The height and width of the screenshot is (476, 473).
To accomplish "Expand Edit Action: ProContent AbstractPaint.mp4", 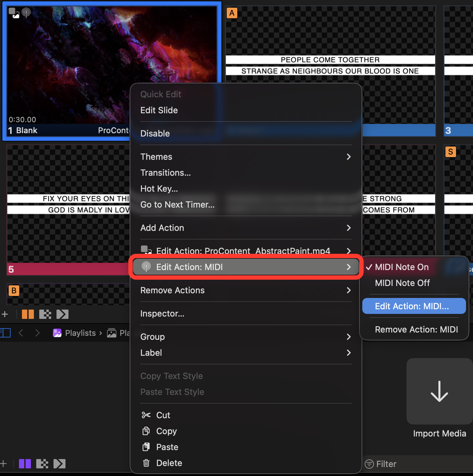I will tap(246, 251).
